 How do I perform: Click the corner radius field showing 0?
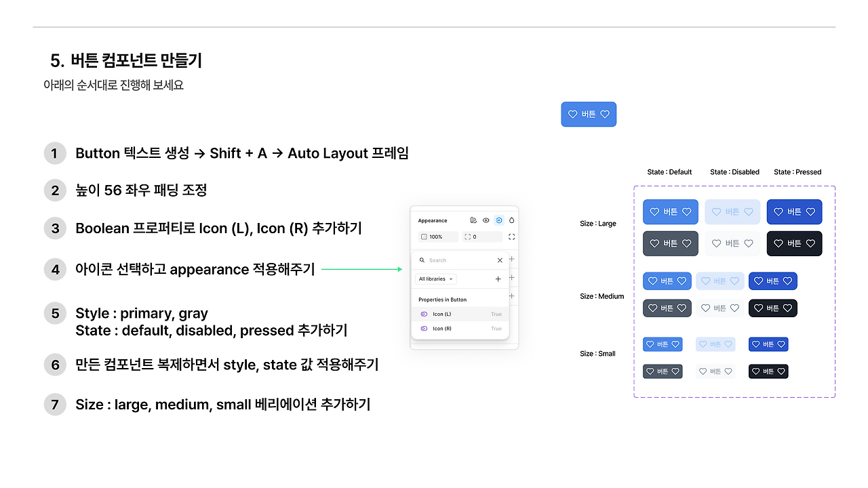pos(483,237)
